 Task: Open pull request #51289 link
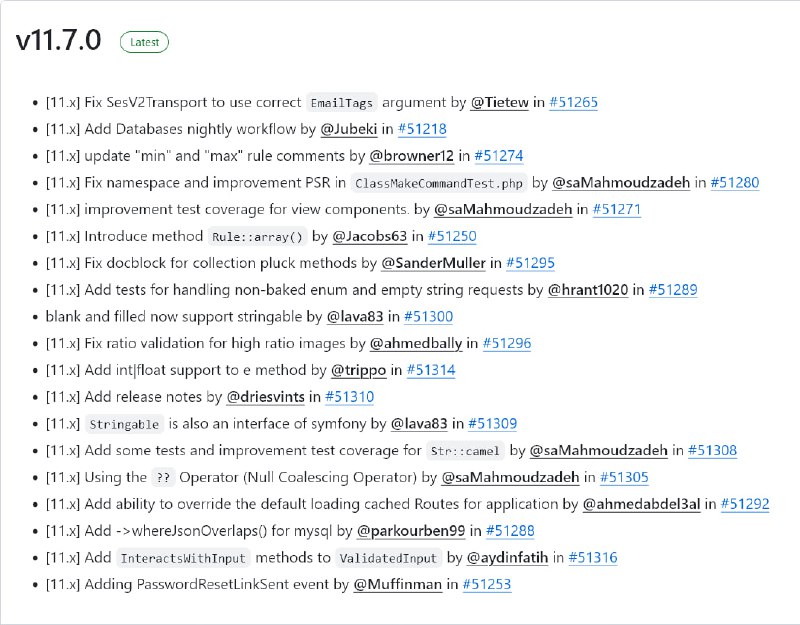[673, 290]
